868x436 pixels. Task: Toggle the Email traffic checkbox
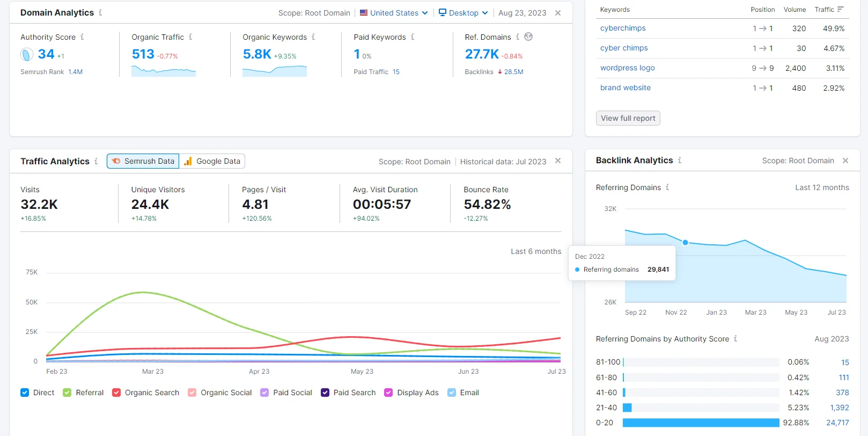452,393
